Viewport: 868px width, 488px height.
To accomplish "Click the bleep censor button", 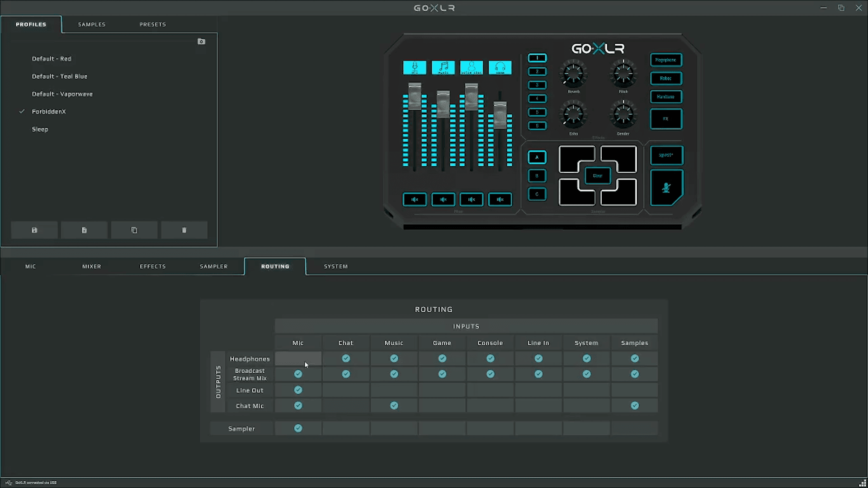I will pos(666,155).
